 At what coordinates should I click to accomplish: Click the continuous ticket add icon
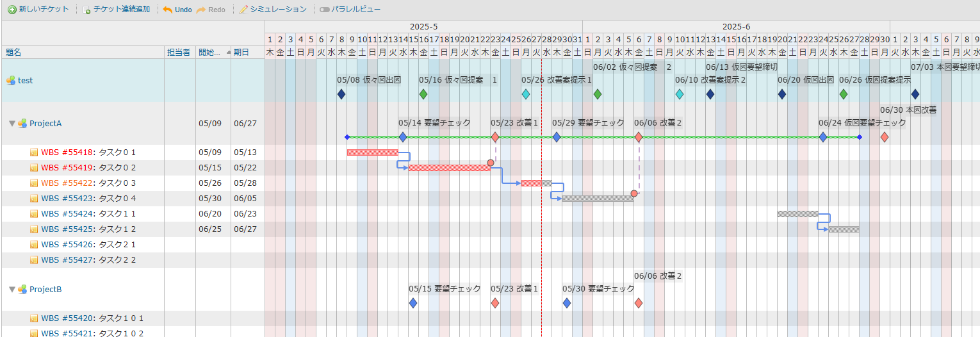pyautogui.click(x=86, y=10)
